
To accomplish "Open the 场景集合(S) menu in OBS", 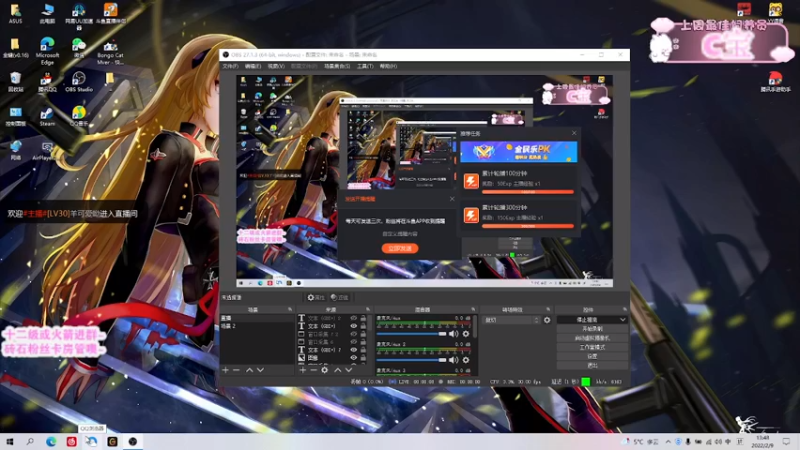I will [337, 66].
